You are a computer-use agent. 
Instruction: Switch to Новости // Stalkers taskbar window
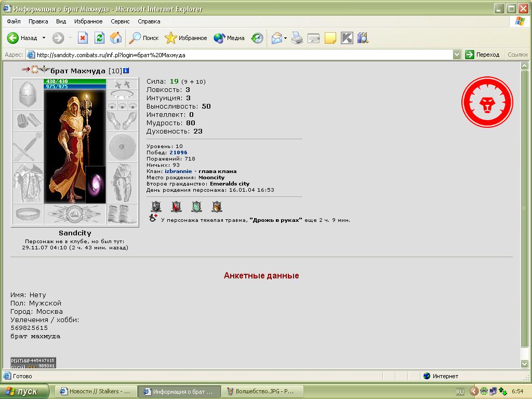tap(96, 391)
